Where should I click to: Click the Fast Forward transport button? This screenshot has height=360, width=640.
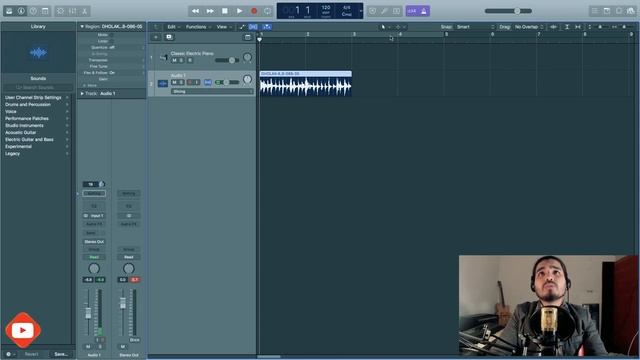click(210, 11)
